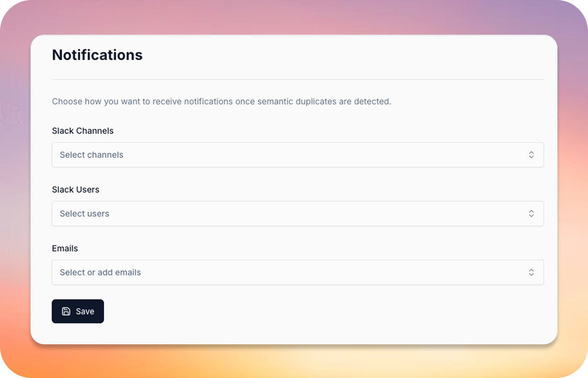Click the up-down arrows in Slack Users field

[x=531, y=214]
